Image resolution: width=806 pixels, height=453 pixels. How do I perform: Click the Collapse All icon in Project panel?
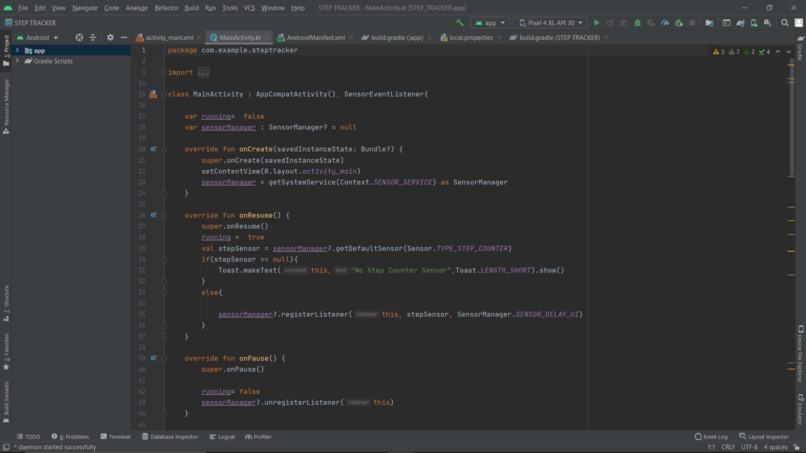coord(93,38)
